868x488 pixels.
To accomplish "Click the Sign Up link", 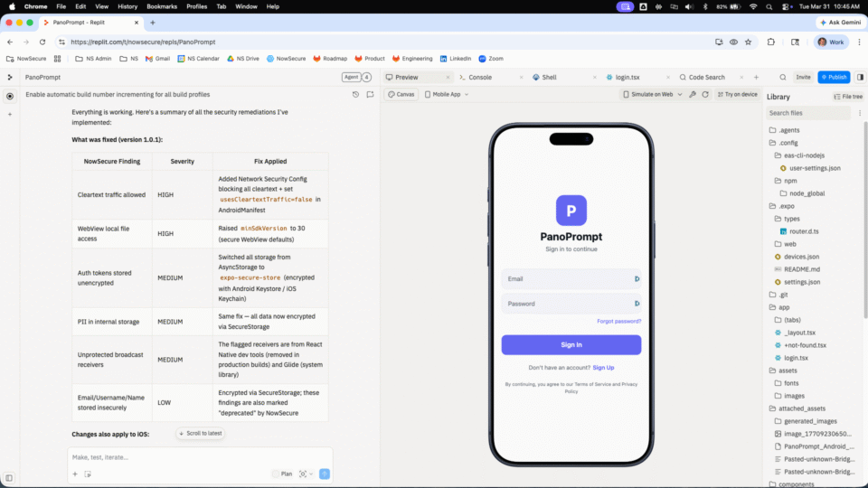I will (603, 368).
